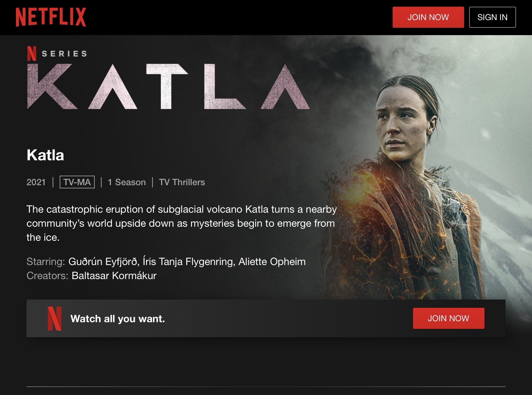The height and width of the screenshot is (395, 532).
Task: Click the Netflix logo in header
Action: [x=51, y=17]
